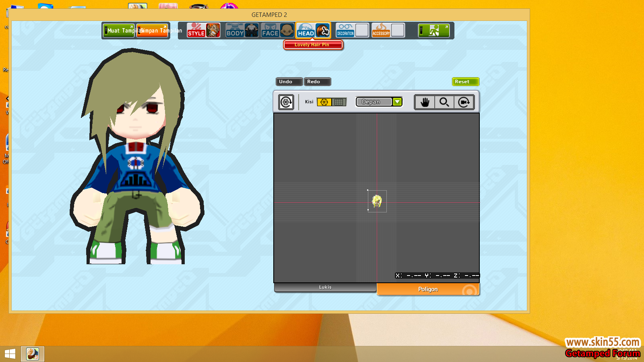Select the hand pan tool
The height and width of the screenshot is (362, 644).
(x=425, y=102)
